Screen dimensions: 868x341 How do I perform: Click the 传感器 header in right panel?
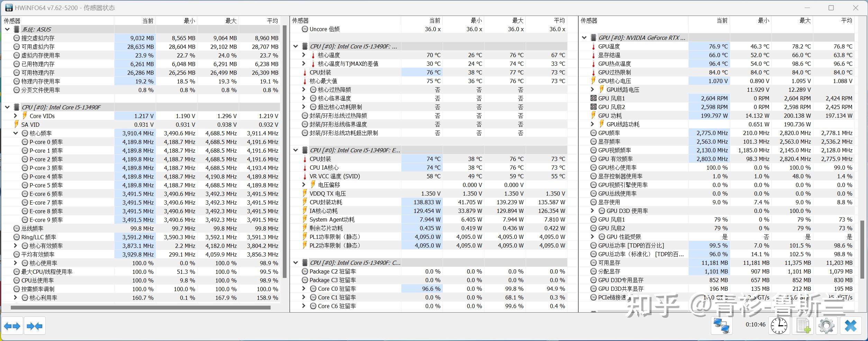pos(633,21)
